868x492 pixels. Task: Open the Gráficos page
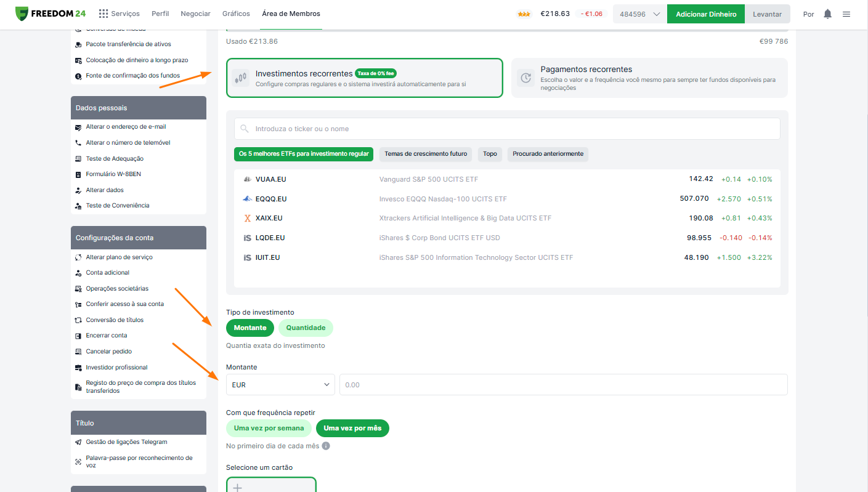pyautogui.click(x=236, y=14)
